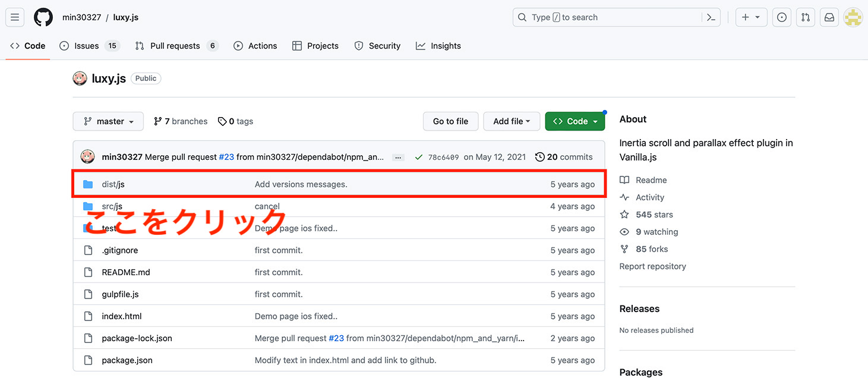This screenshot has width=868, height=378.
Task: Click the gulpfile.js file icon
Action: [88, 294]
